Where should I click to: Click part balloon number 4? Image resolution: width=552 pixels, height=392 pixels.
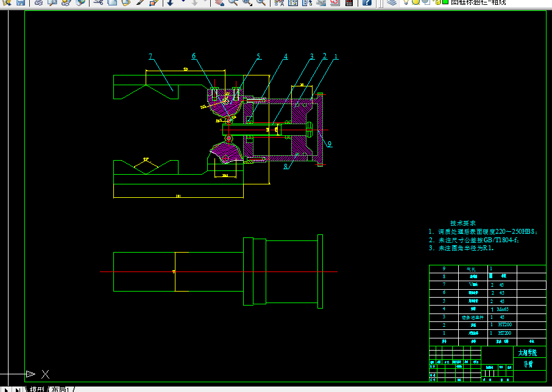286,56
